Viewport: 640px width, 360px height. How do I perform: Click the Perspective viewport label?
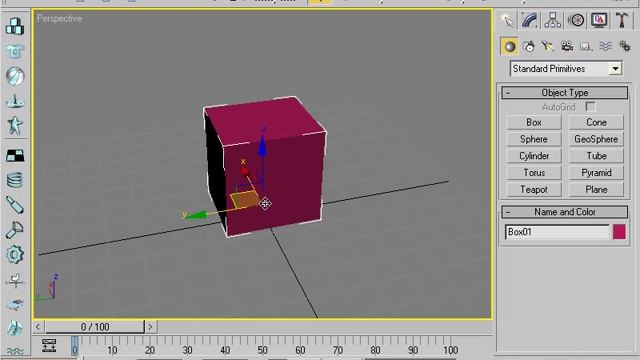tap(59, 19)
